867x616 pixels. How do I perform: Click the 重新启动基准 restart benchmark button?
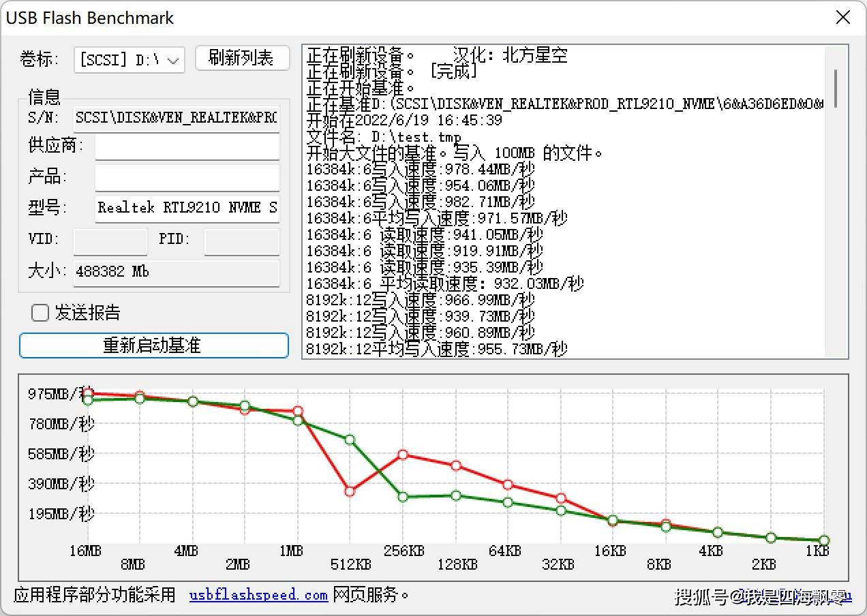point(154,345)
